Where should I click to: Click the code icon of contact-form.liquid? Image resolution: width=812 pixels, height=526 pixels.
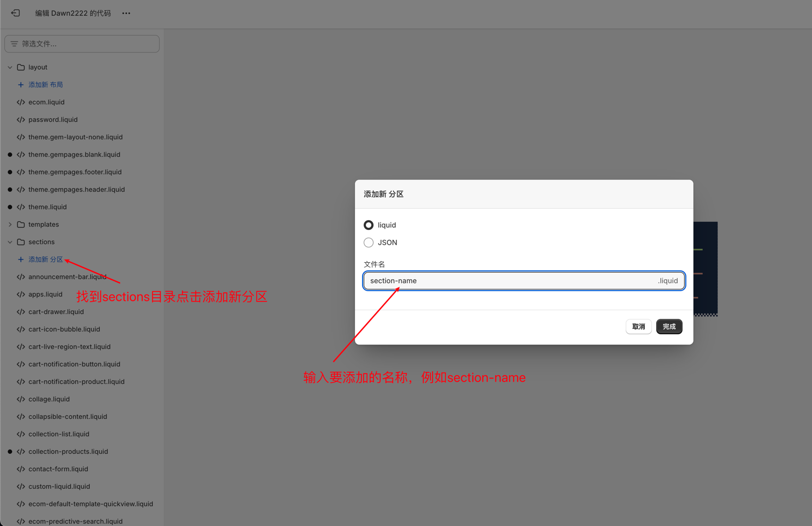pos(21,469)
